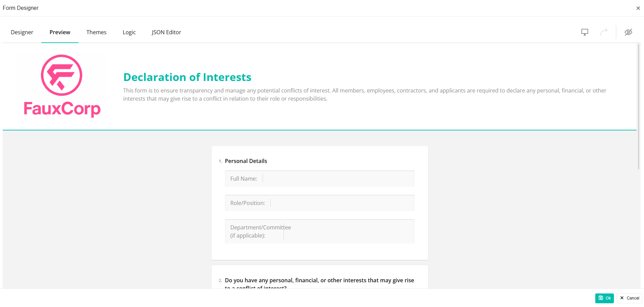Select the Preview tab
This screenshot has width=644, height=307.
tap(60, 32)
